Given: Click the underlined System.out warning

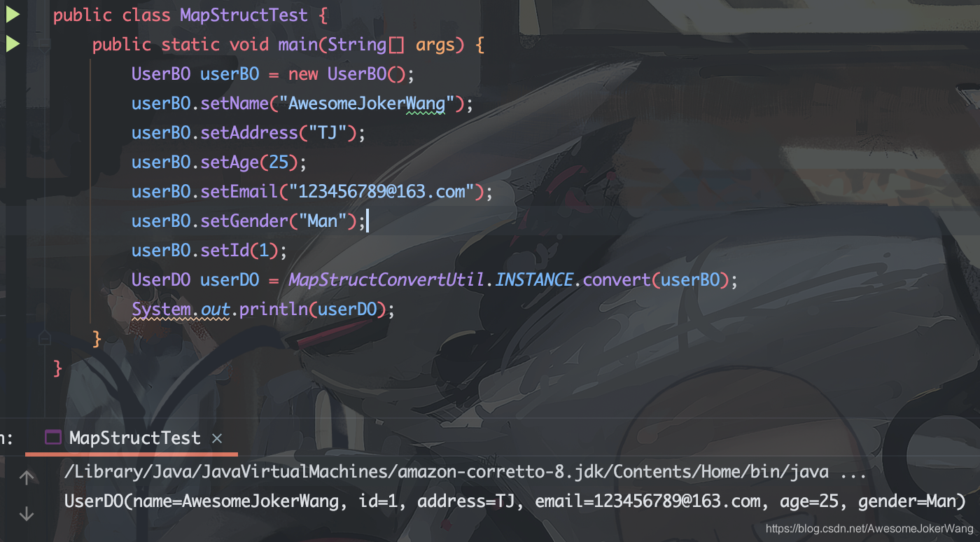Looking at the screenshot, I should (181, 310).
